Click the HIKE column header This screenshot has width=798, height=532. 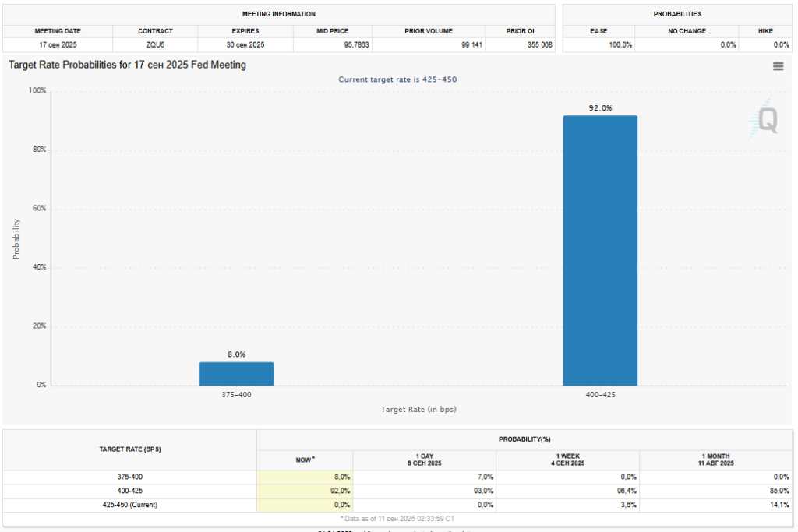[x=765, y=31]
